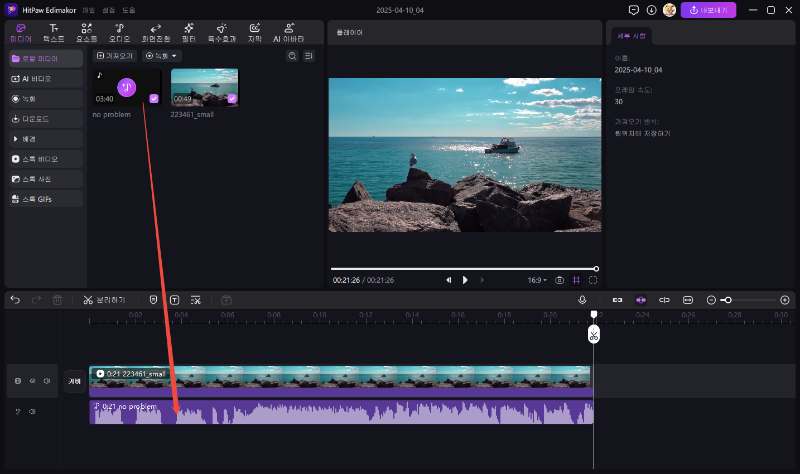Search the media library
This screenshot has width=800, height=474.
point(292,56)
